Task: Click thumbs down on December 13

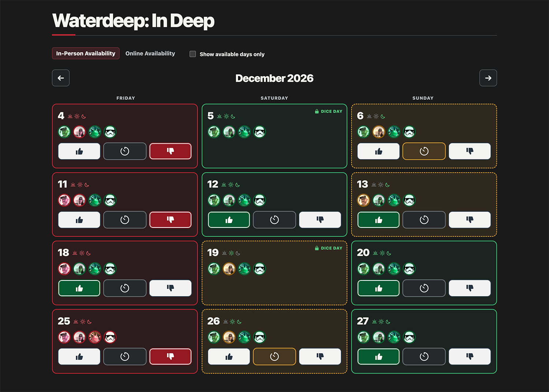Action: click(x=470, y=220)
